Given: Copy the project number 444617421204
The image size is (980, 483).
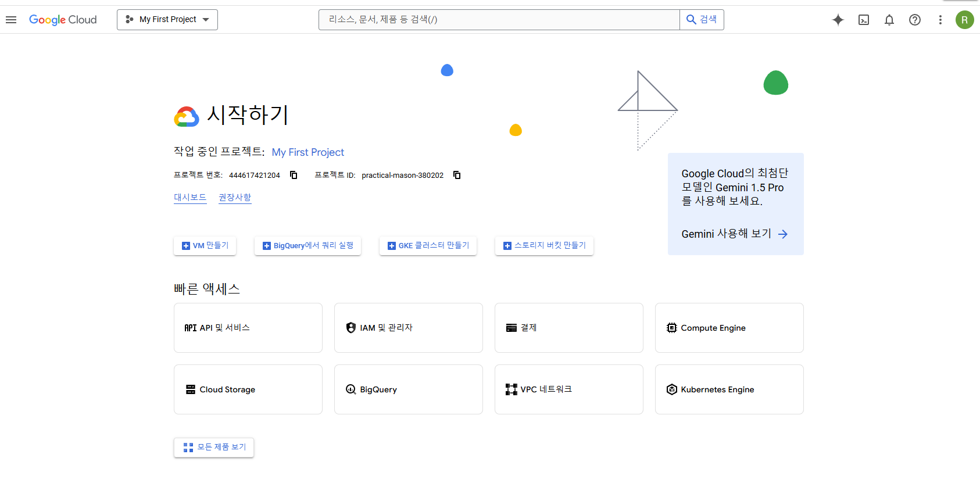Looking at the screenshot, I should 294,175.
